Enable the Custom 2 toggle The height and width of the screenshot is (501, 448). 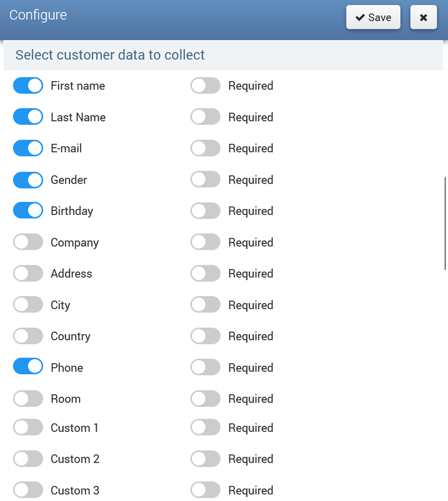(28, 459)
